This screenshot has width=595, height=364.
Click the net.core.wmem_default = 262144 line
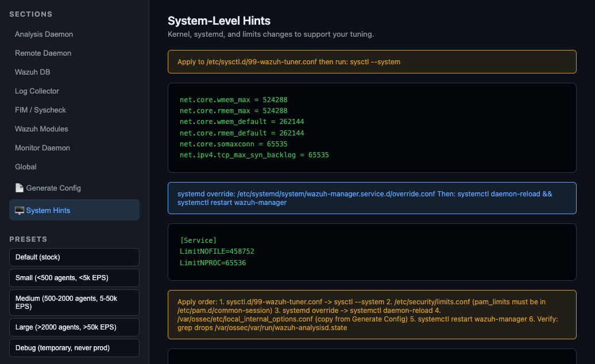tap(242, 122)
